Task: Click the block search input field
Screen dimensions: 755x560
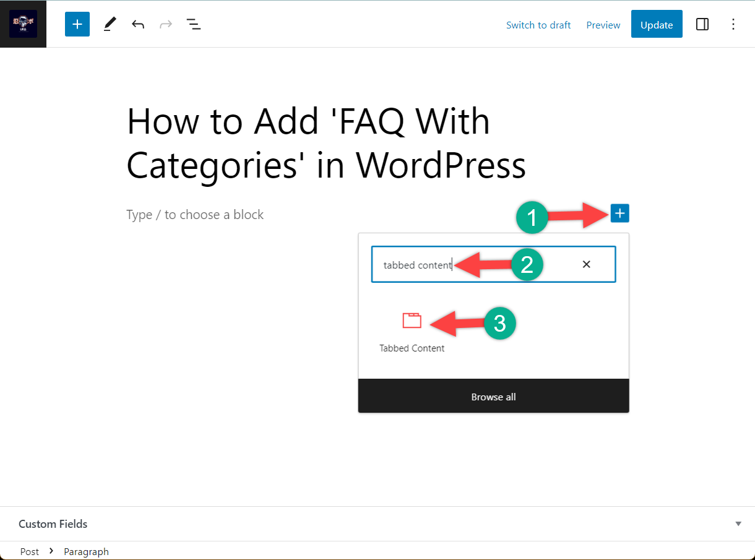Action: (493, 264)
